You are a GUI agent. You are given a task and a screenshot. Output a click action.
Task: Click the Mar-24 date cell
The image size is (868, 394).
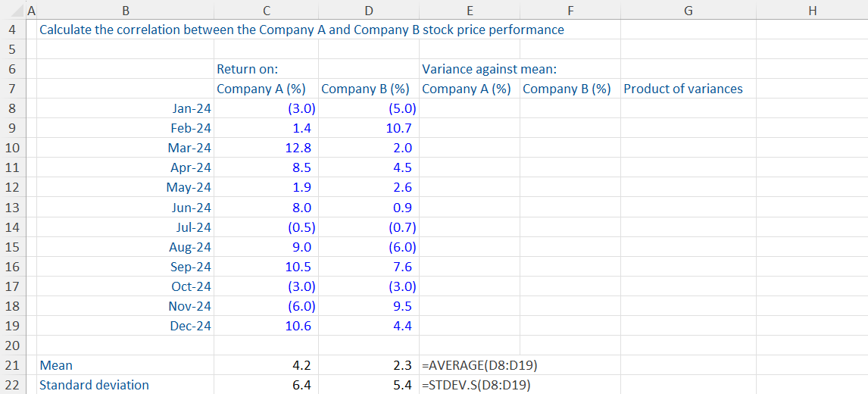click(x=125, y=148)
